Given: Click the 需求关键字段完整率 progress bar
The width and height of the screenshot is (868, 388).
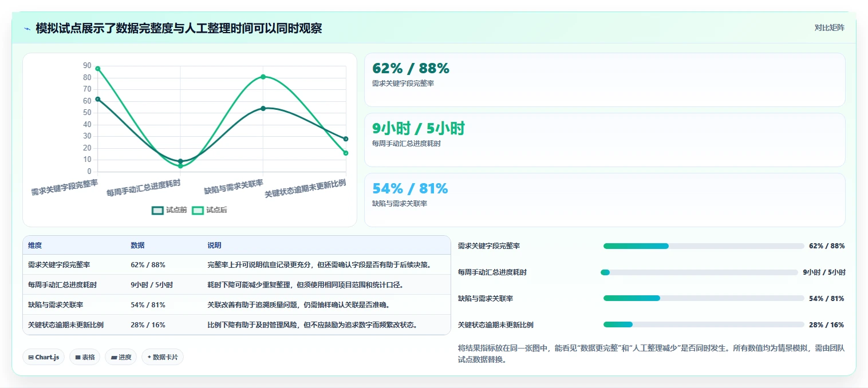Looking at the screenshot, I should tap(704, 246).
